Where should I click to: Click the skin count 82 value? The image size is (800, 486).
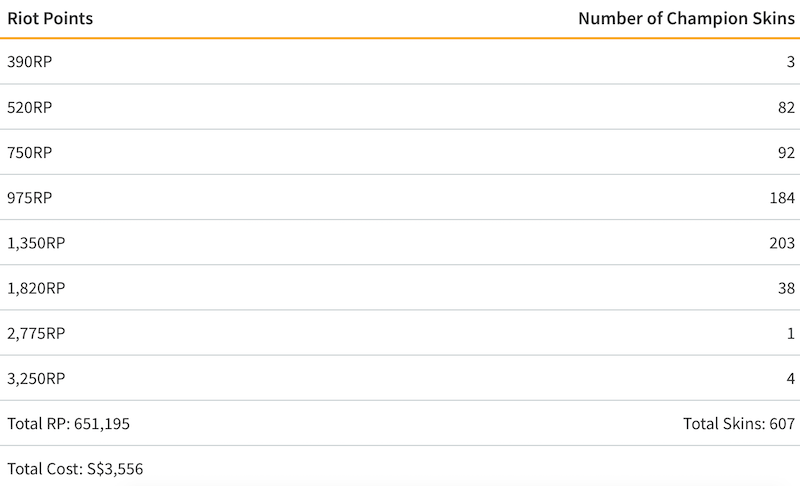(x=786, y=107)
